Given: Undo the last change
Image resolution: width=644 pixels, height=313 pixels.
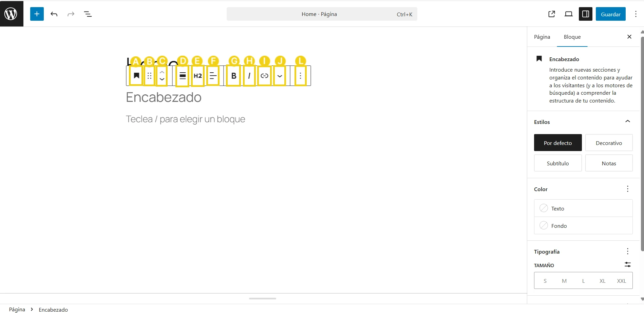Looking at the screenshot, I should (x=54, y=14).
